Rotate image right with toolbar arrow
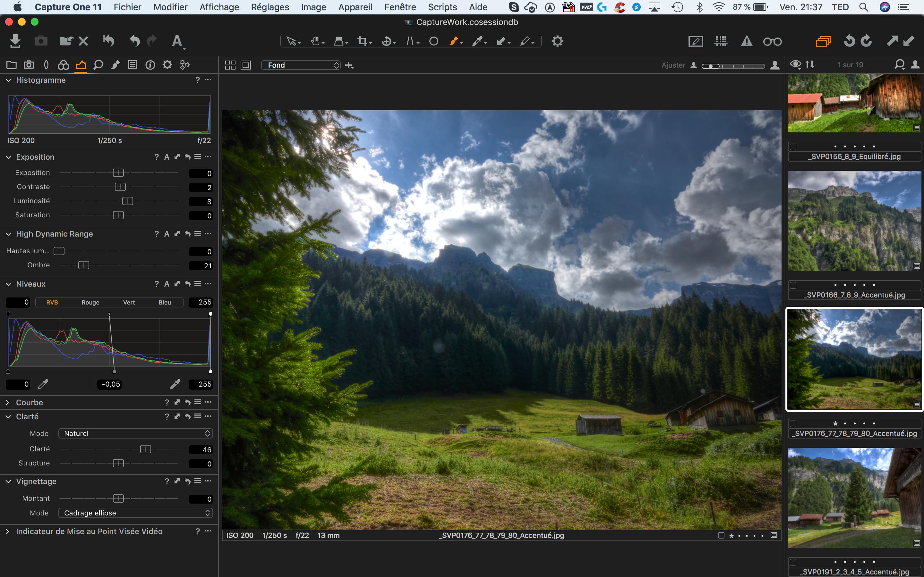924x577 pixels. (x=866, y=41)
